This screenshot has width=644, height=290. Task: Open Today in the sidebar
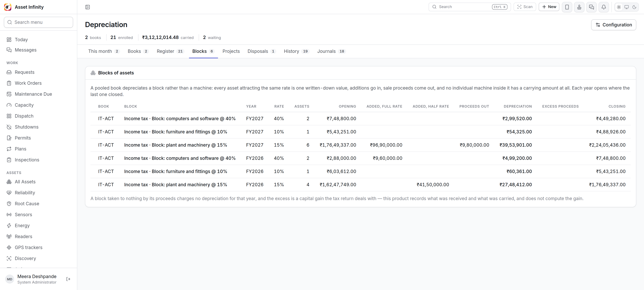(38, 39)
